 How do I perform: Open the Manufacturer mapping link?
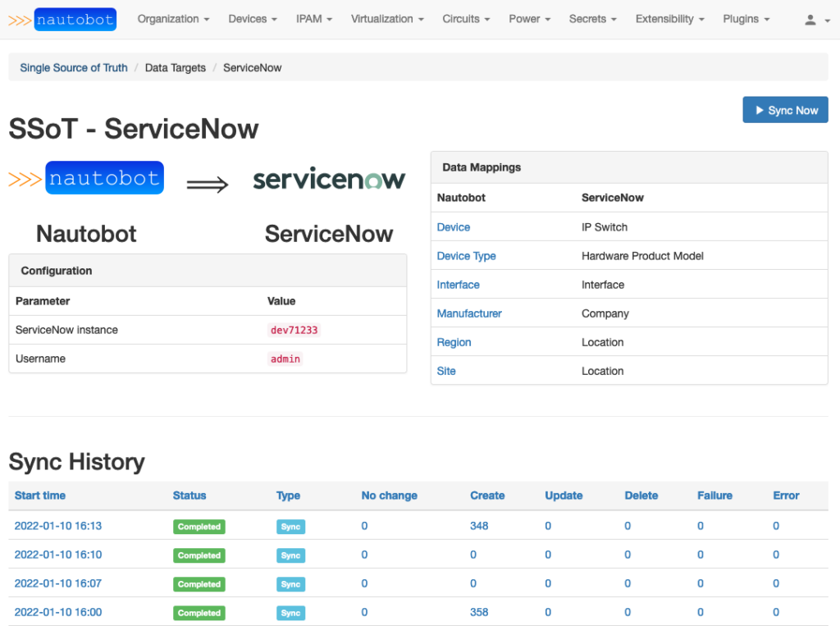pos(468,313)
